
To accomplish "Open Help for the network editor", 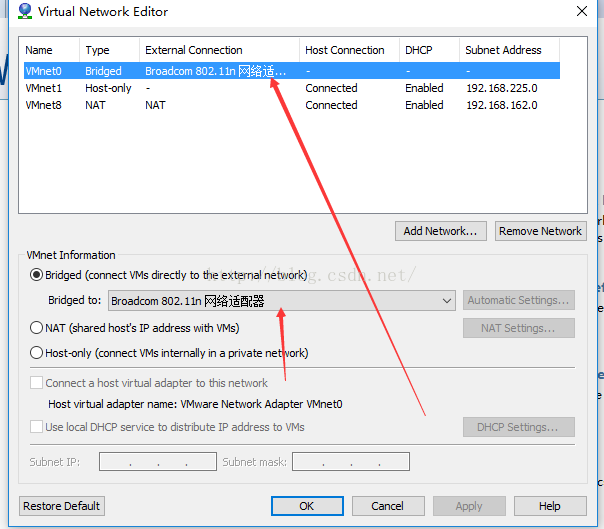I will coord(550,506).
